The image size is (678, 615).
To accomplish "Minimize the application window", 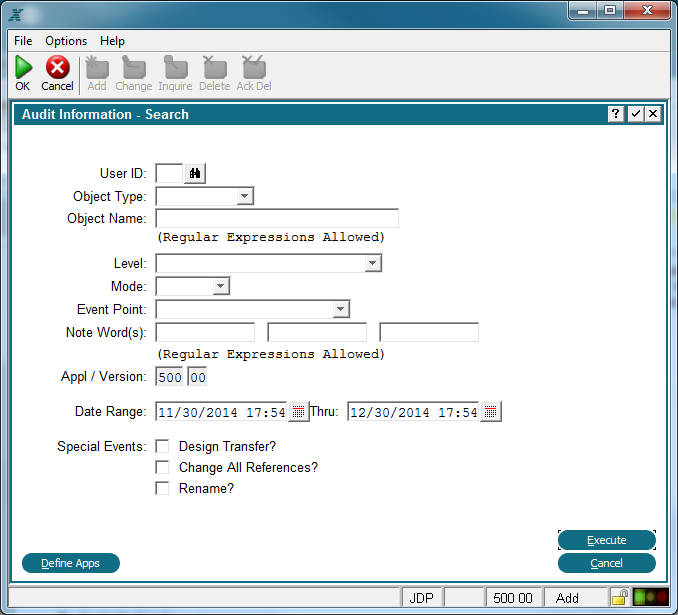I will point(583,10).
